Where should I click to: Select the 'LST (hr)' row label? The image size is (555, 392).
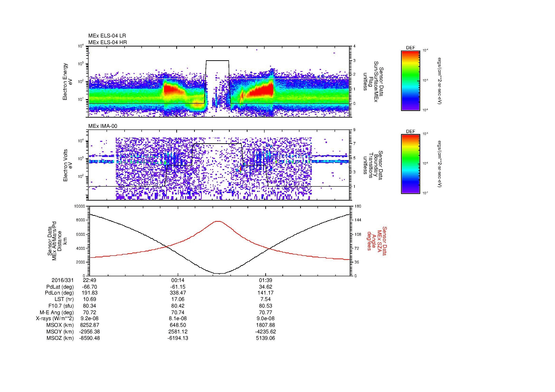click(x=64, y=300)
